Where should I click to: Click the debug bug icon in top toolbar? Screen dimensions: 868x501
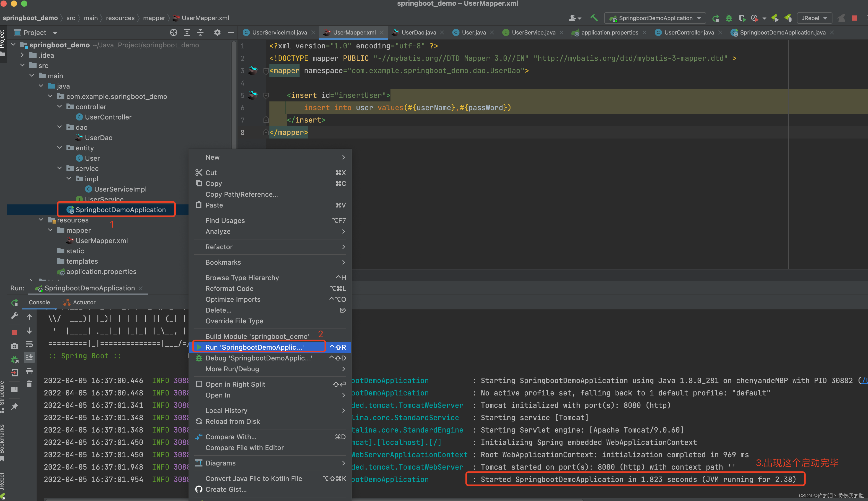pyautogui.click(x=729, y=18)
